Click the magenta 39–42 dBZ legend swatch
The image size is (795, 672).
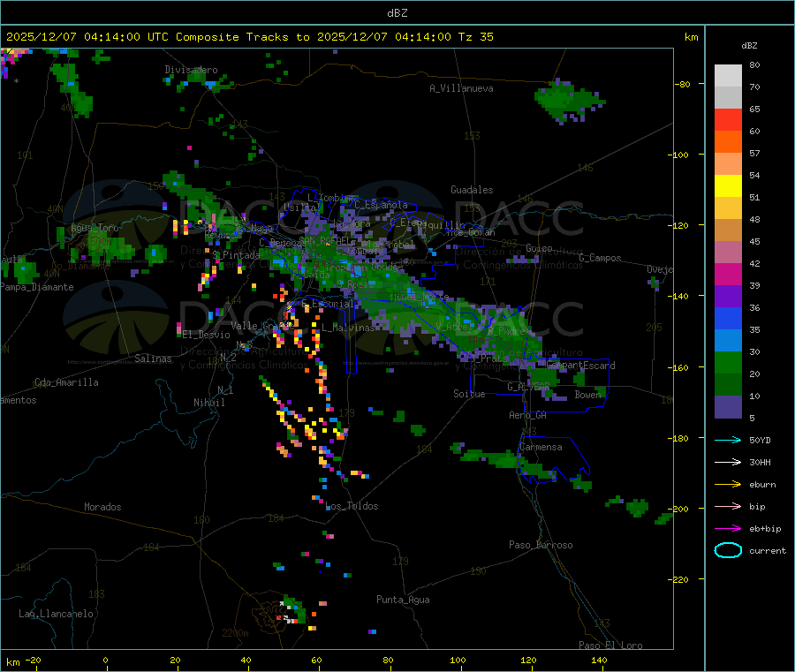point(728,274)
